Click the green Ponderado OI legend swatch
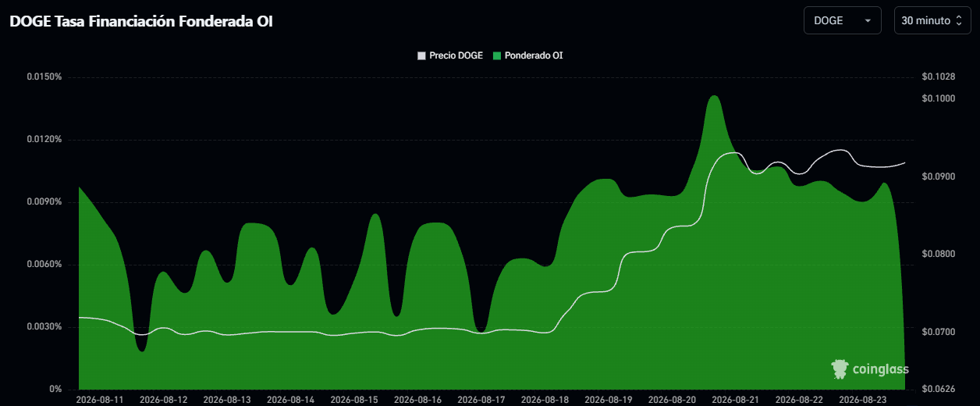The width and height of the screenshot is (980, 406). click(x=497, y=56)
